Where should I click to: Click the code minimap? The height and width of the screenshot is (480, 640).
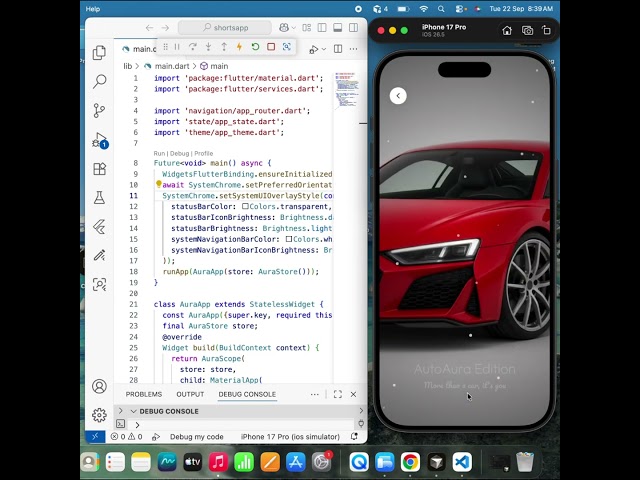point(346,89)
